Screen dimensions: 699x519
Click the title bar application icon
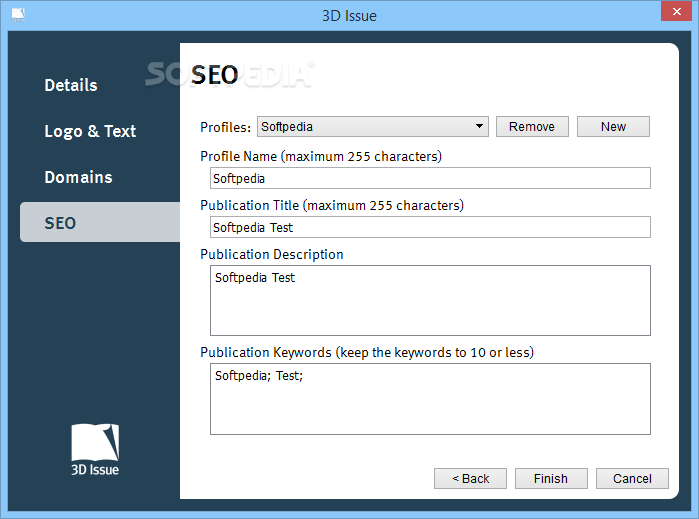pos(18,15)
